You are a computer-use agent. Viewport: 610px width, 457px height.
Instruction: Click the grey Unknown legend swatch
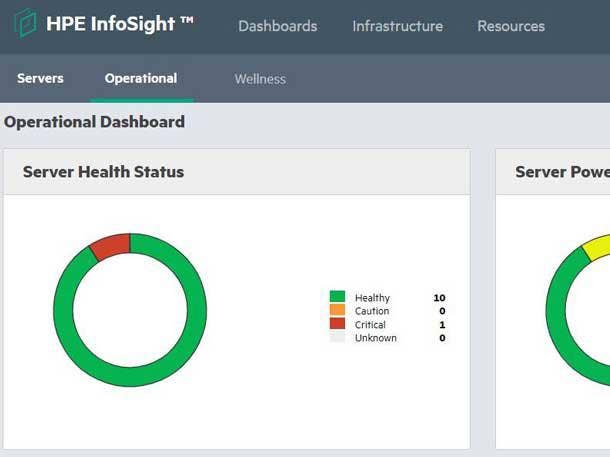click(337, 338)
